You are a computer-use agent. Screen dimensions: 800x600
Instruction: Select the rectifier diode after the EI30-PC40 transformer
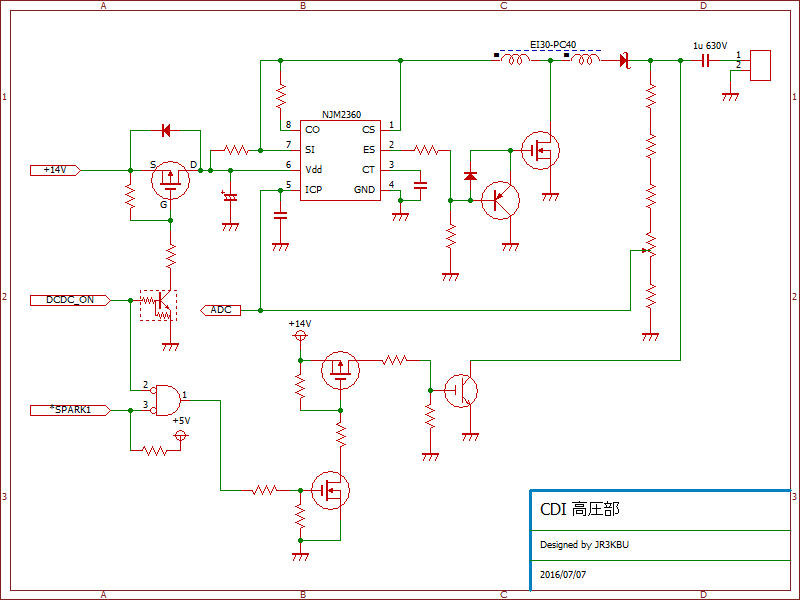tap(624, 61)
